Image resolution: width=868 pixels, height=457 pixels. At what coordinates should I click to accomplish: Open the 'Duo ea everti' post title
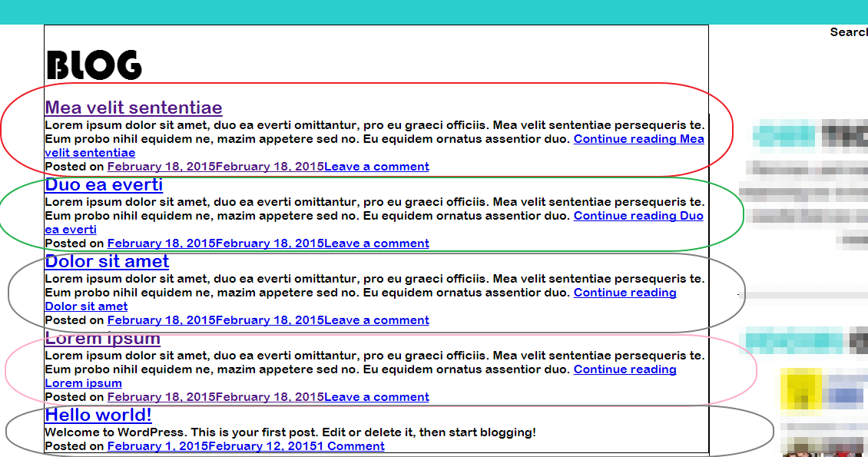pyautogui.click(x=104, y=184)
